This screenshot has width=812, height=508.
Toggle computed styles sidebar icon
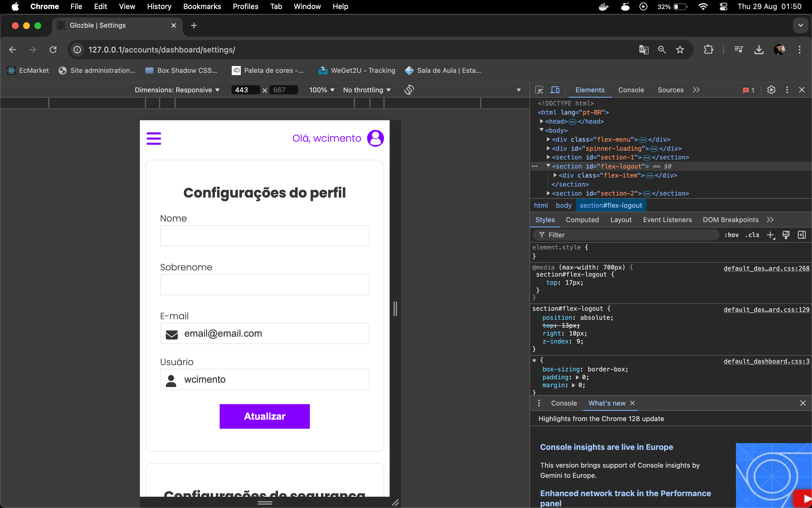(x=802, y=235)
